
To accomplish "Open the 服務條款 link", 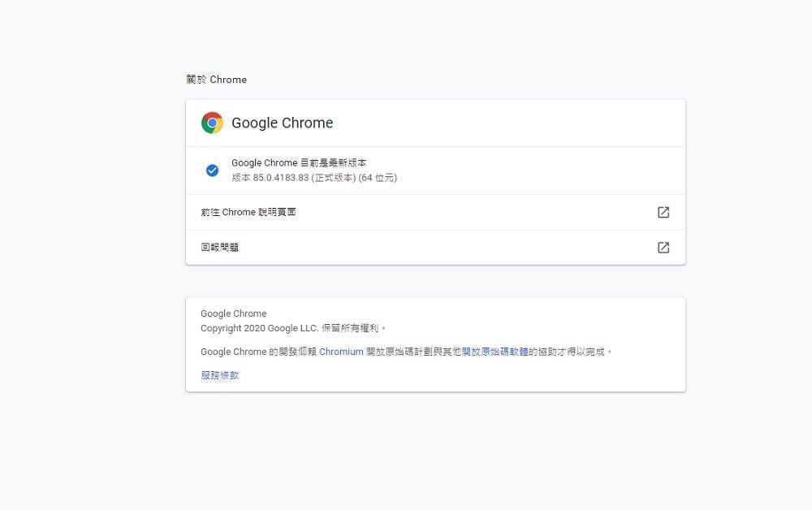I will tap(220, 375).
